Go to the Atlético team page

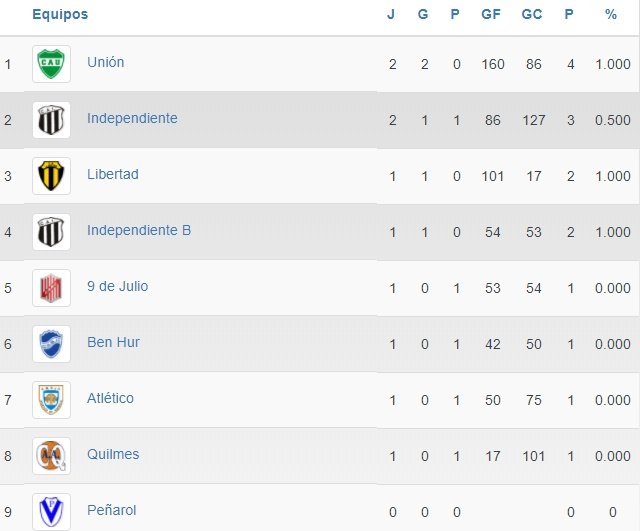(110, 398)
